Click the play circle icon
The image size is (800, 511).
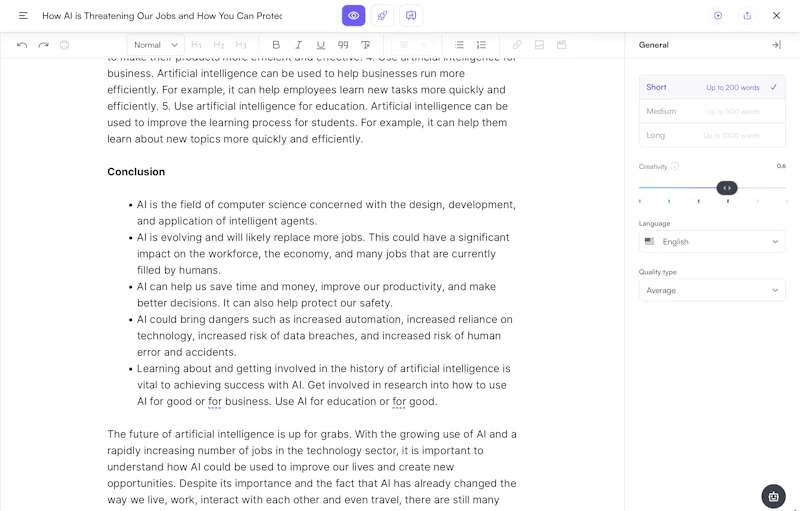coord(718,16)
